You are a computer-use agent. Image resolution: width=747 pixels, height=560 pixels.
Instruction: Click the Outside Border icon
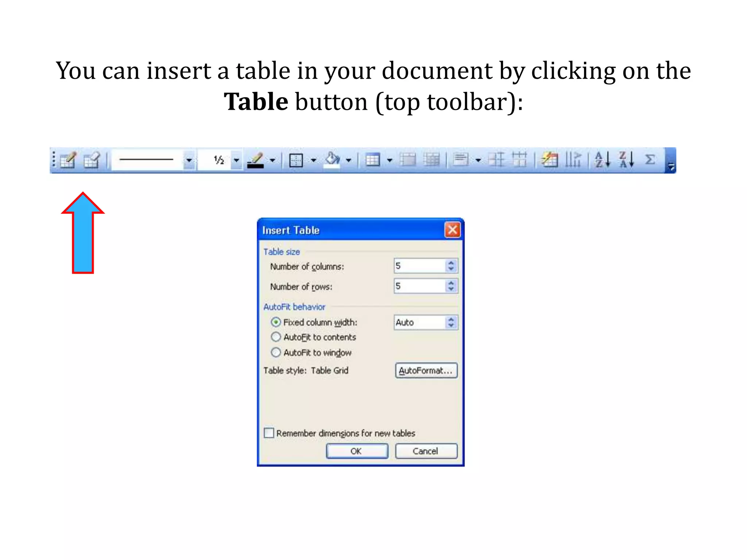pos(296,160)
